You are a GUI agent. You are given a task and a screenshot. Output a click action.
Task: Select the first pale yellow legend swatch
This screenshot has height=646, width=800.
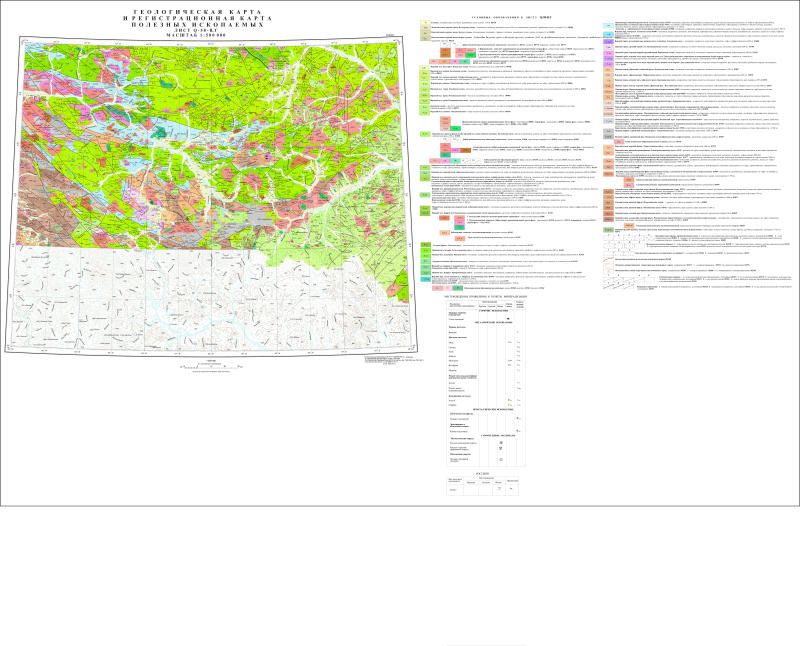pyautogui.click(x=425, y=21)
